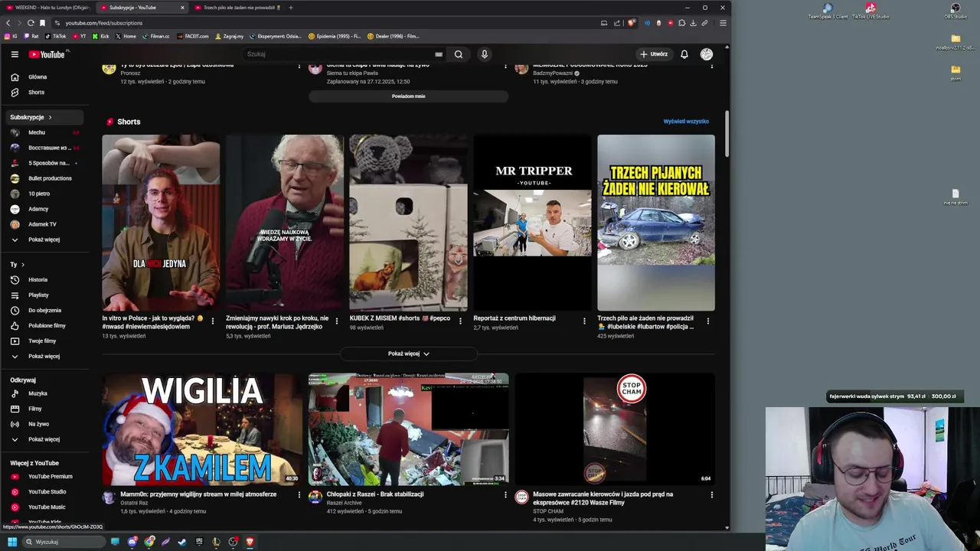The height and width of the screenshot is (551, 980).
Task: Open the Chłopaki z Raszei video thumbnail
Action: tap(408, 429)
